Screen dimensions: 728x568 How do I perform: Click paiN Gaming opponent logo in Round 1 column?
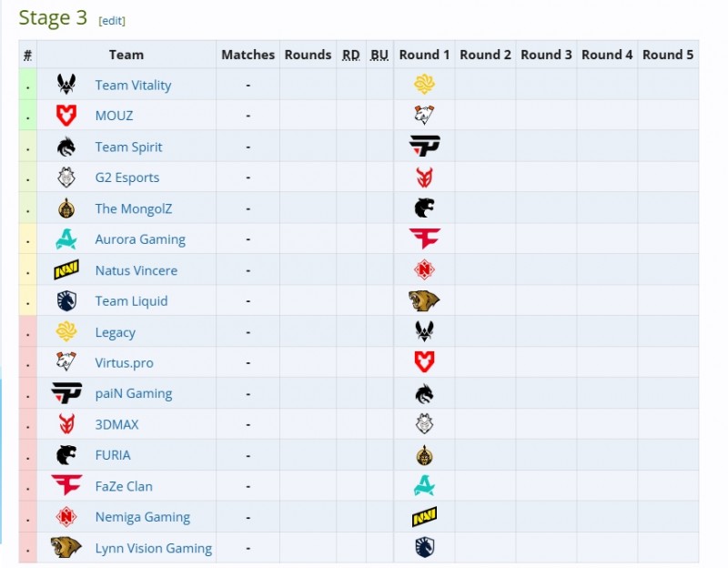pyautogui.click(x=424, y=147)
